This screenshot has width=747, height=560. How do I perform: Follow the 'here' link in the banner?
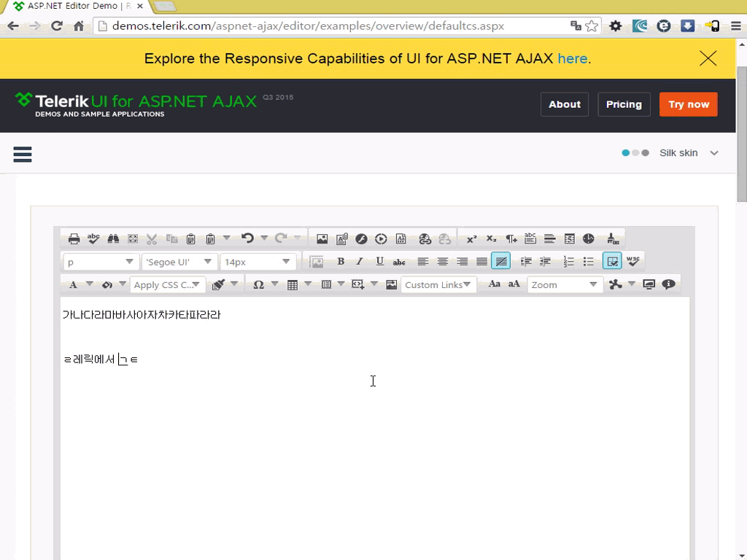(x=572, y=58)
